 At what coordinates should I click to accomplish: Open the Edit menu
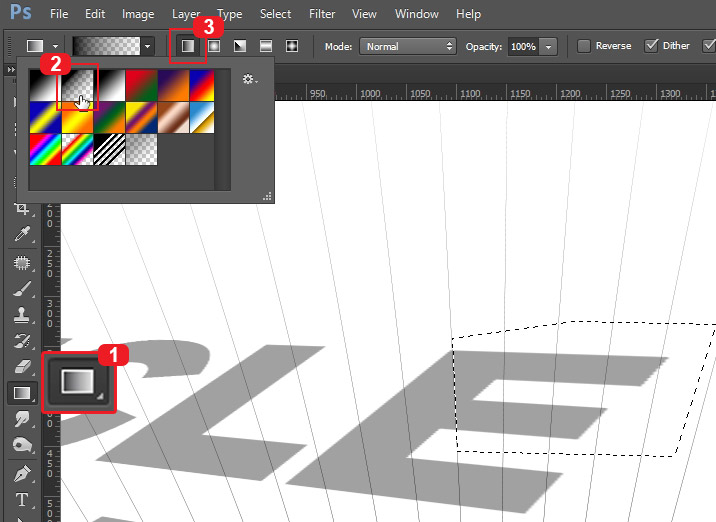95,14
